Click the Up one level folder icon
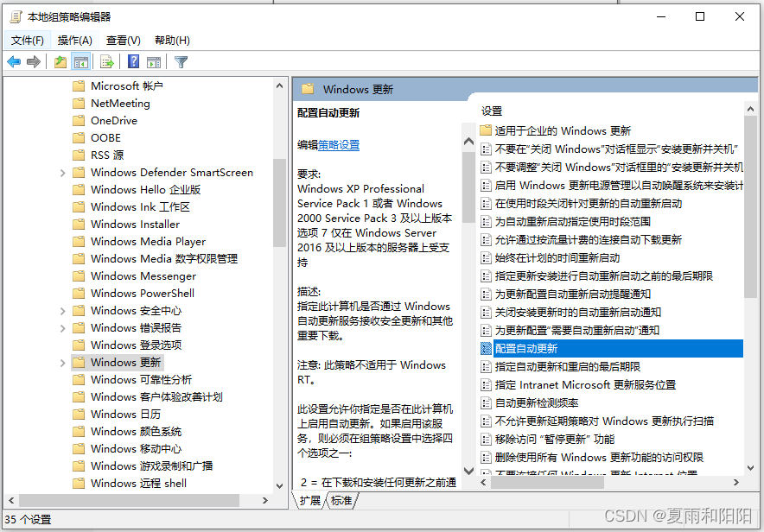 60,62
